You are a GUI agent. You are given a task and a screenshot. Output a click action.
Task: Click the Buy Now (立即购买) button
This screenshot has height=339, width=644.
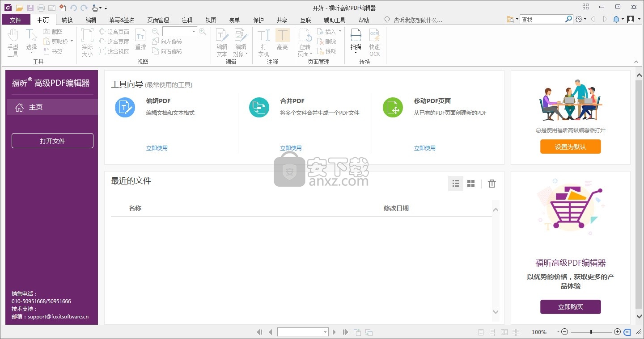[570, 307]
